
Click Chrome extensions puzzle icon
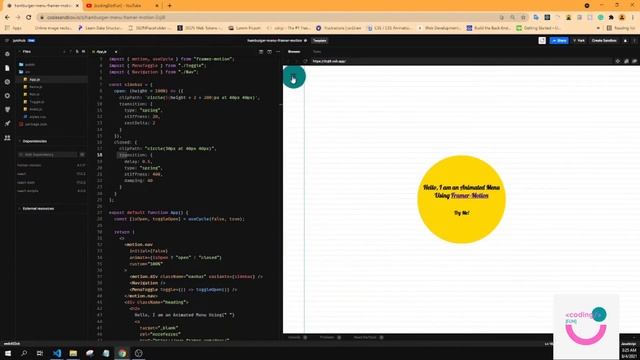(x=611, y=18)
